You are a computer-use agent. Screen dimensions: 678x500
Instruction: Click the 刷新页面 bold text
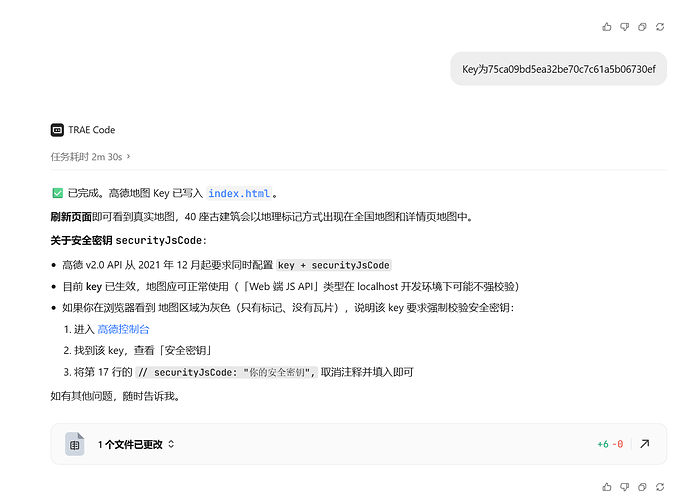pos(71,217)
